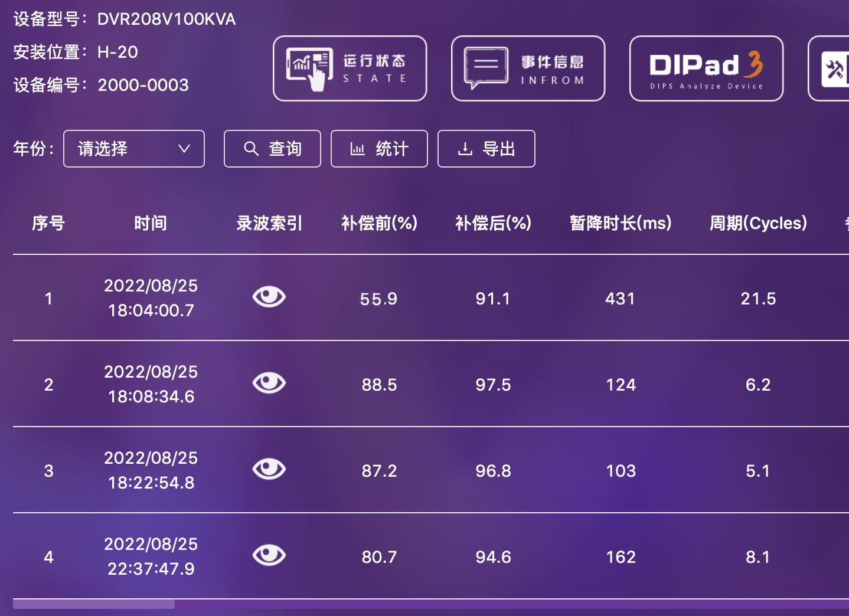Select the time cell 2022/08/25 18:04:00.7
The image size is (849, 616).
151,298
